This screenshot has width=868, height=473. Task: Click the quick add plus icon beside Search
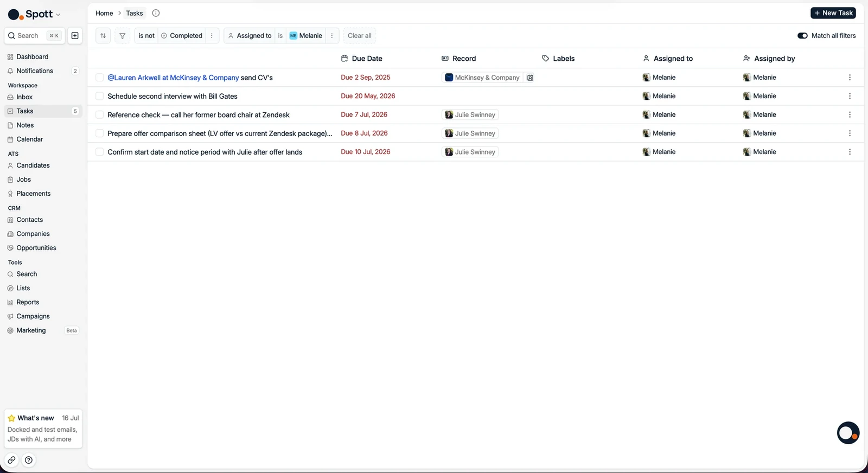pyautogui.click(x=75, y=36)
